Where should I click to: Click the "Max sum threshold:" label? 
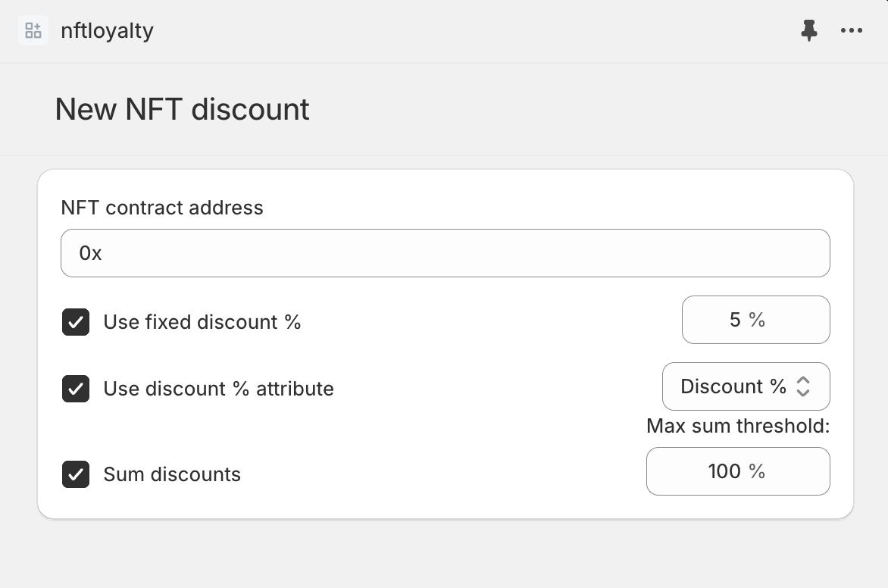738,426
